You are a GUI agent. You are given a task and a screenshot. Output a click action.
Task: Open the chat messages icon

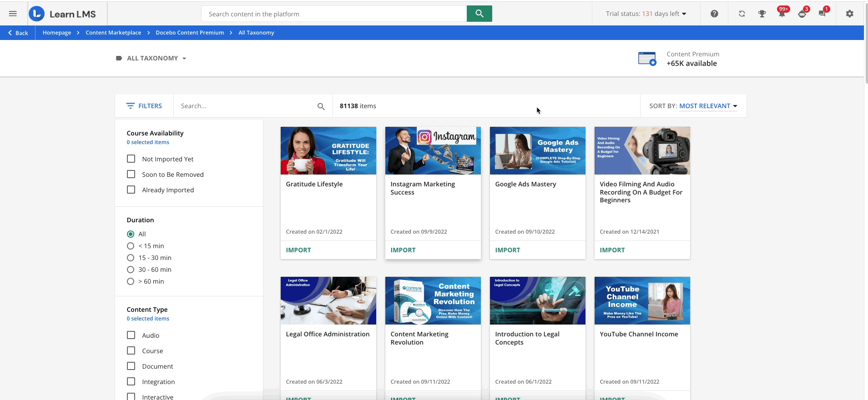tap(822, 14)
